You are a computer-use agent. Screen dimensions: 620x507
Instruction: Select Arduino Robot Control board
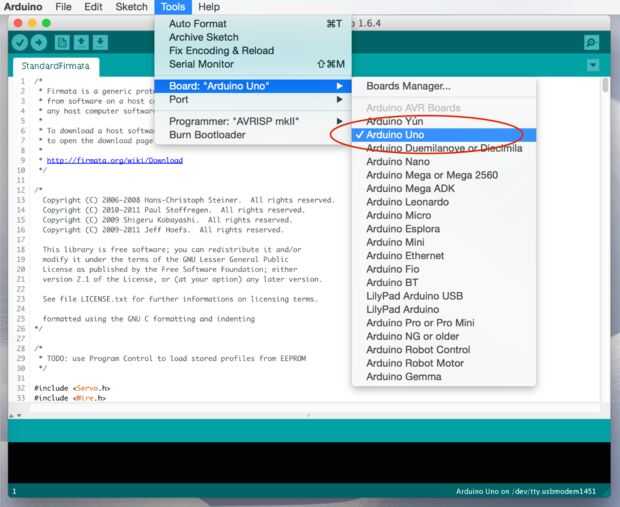pos(444,350)
